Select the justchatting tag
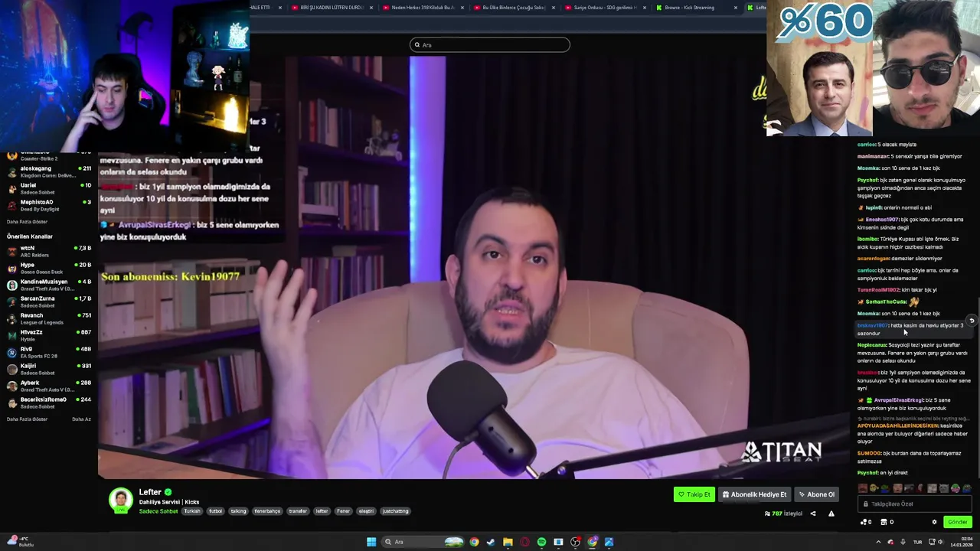The width and height of the screenshot is (980, 551). 396,511
